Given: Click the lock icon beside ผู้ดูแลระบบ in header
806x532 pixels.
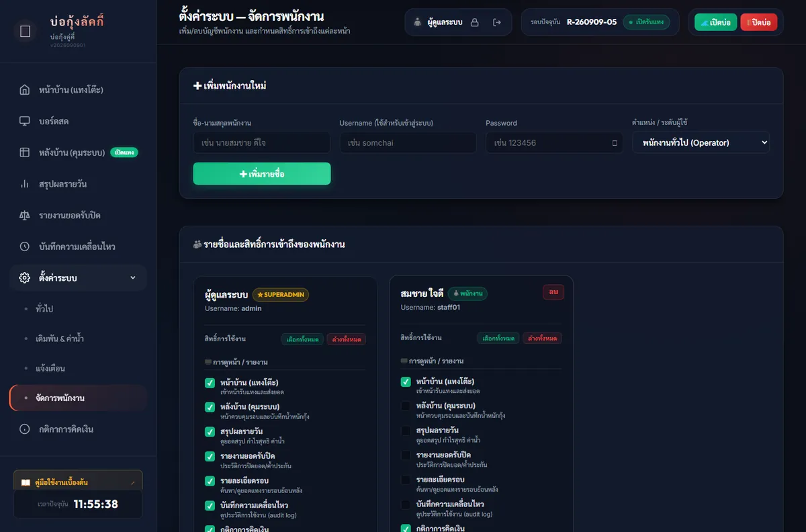Looking at the screenshot, I should pyautogui.click(x=475, y=23).
